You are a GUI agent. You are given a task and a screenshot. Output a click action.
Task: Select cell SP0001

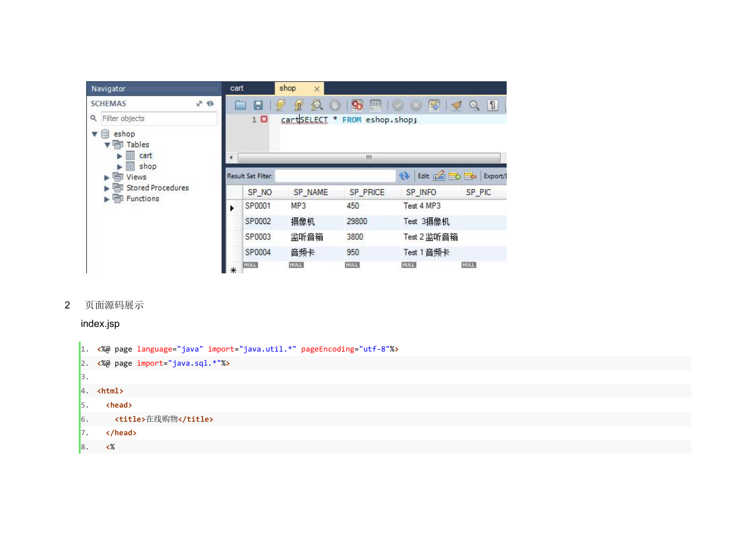[258, 206]
